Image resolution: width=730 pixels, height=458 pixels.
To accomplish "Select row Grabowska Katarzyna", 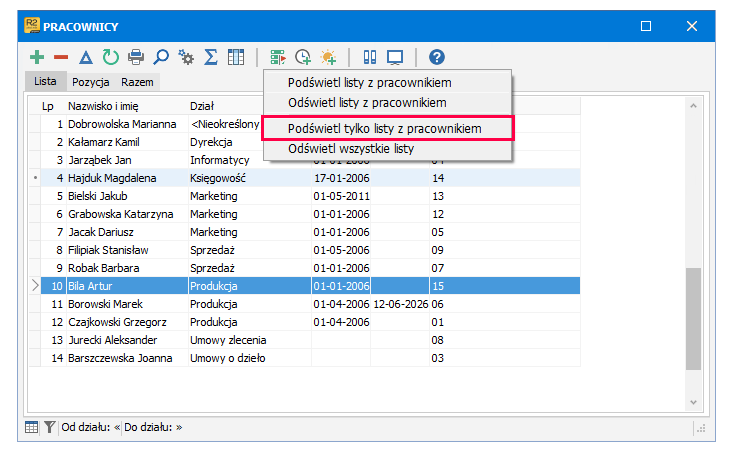I will [305, 214].
